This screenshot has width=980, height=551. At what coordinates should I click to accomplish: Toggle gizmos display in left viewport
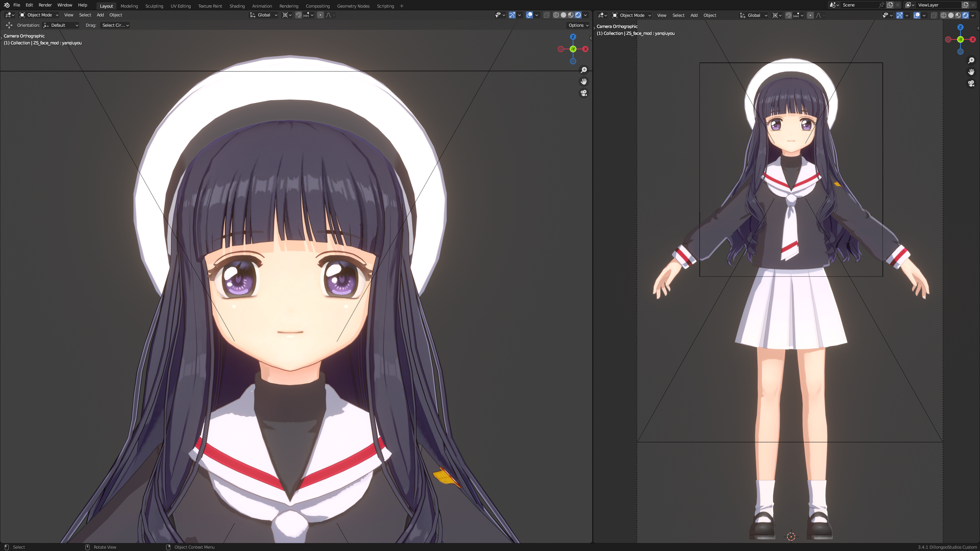click(512, 15)
